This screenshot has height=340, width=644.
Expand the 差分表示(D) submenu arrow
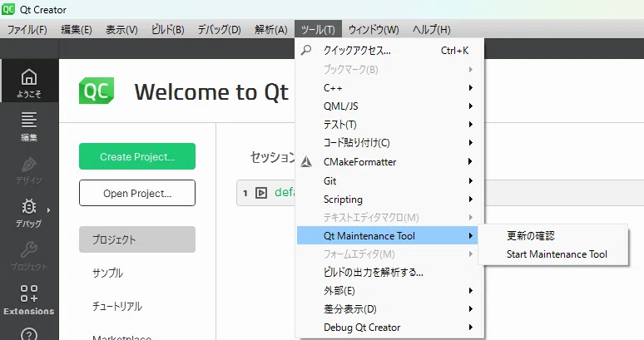(x=471, y=309)
